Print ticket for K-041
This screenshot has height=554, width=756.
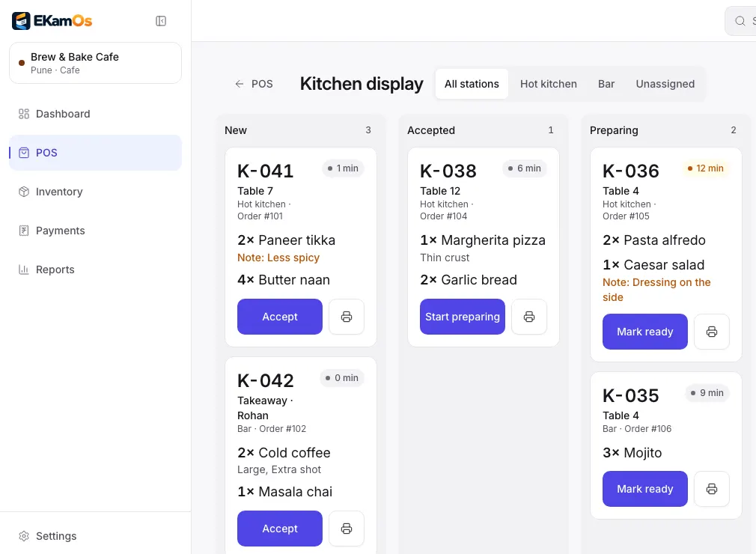point(346,317)
